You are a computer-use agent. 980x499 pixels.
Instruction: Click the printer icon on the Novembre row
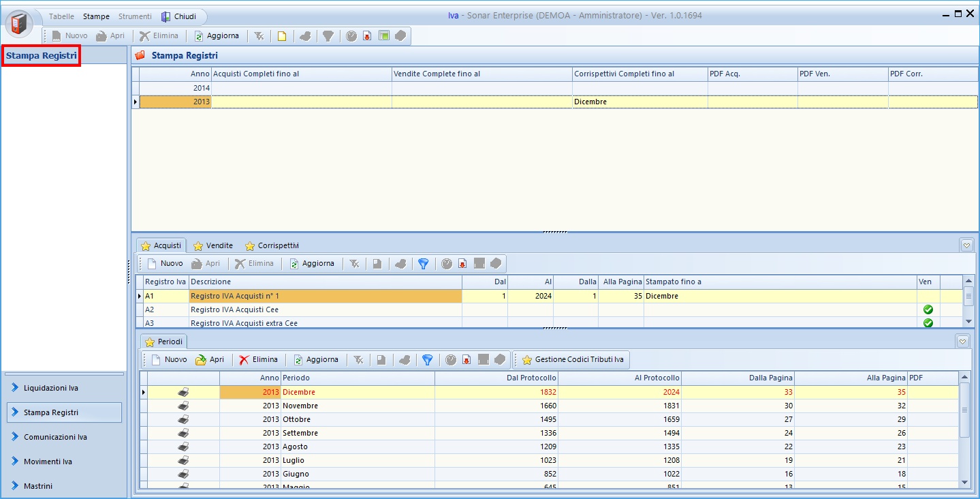[x=183, y=406]
